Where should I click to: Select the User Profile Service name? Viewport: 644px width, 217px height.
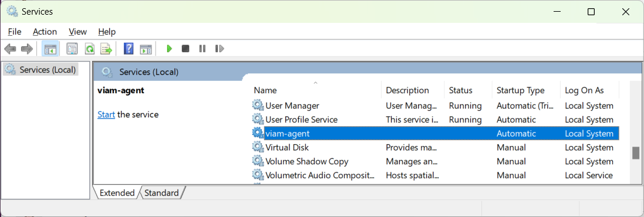pyautogui.click(x=302, y=120)
